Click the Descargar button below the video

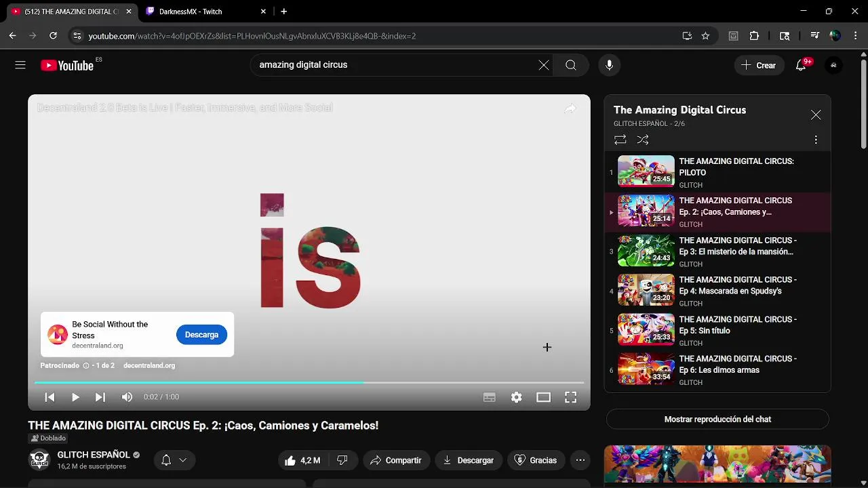click(x=469, y=460)
